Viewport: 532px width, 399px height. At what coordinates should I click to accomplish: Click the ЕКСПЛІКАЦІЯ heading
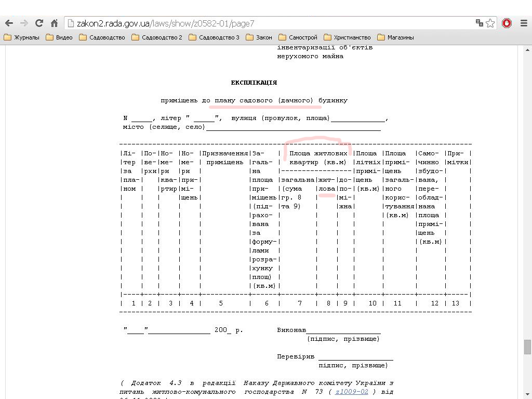coord(254,83)
